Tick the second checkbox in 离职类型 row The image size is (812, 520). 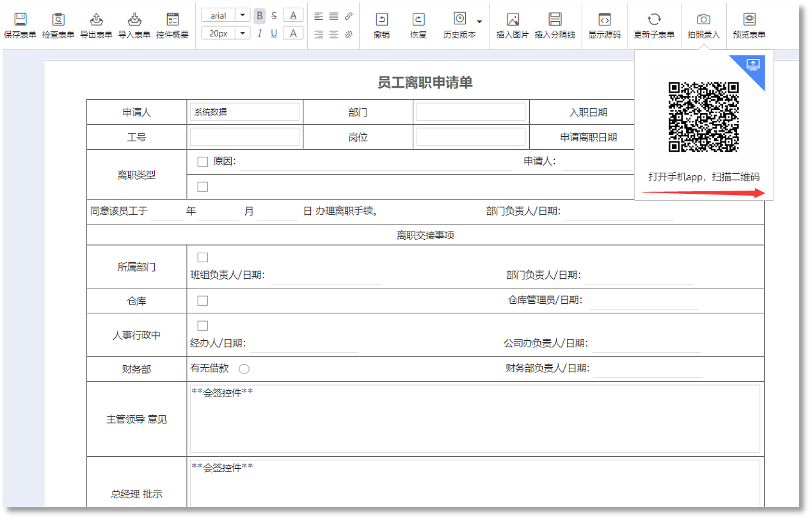tap(203, 187)
